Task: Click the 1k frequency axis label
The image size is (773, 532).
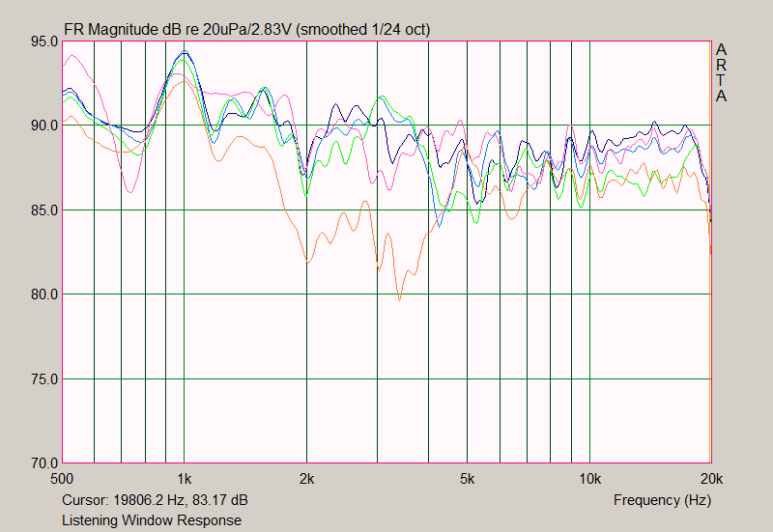Action: click(x=184, y=478)
